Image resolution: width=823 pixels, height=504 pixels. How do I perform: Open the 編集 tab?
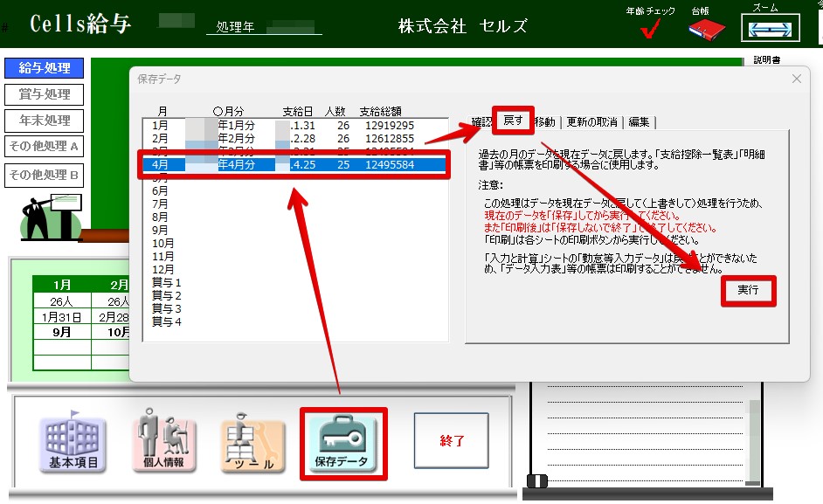tap(639, 122)
